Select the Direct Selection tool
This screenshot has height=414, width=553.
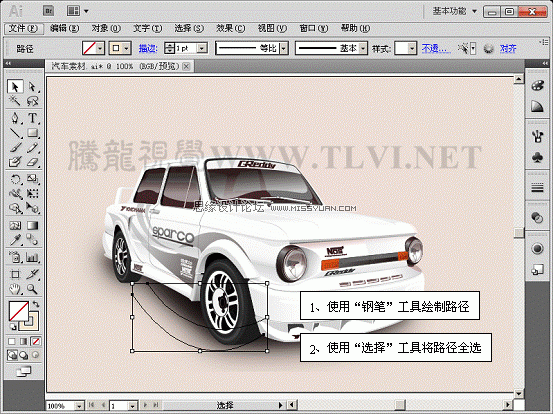32,86
